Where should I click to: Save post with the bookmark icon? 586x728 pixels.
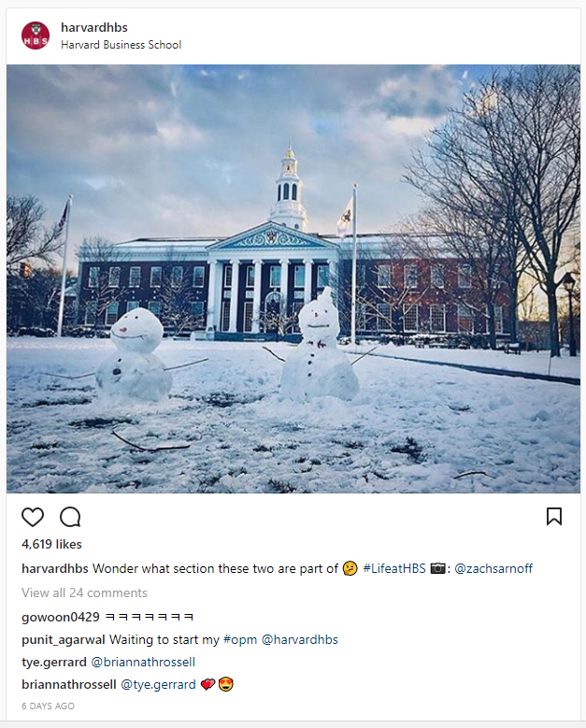tap(553, 517)
